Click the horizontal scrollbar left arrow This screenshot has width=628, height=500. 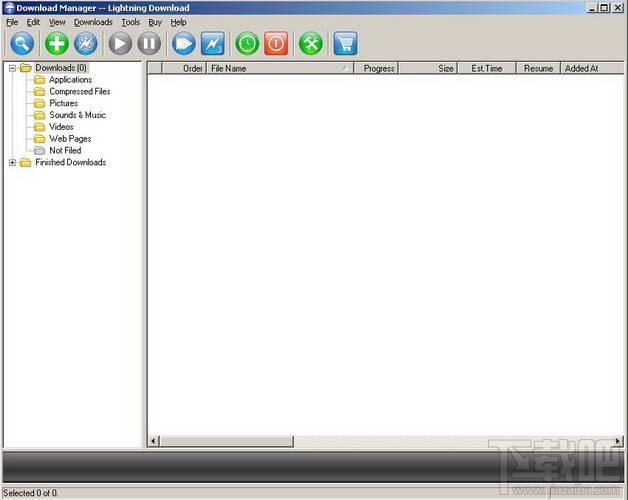[153, 442]
